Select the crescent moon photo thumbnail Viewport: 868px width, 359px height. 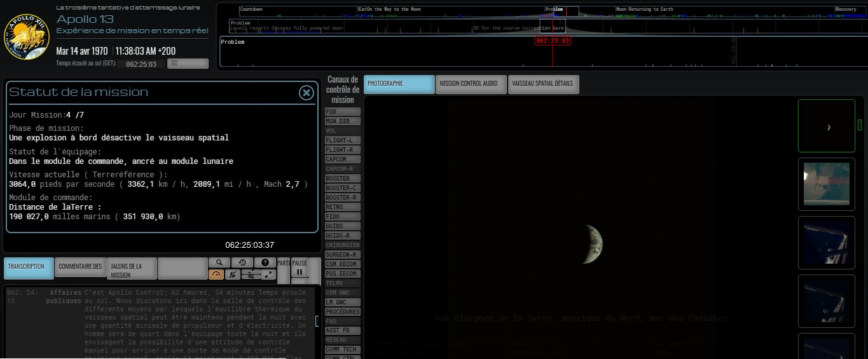click(826, 126)
